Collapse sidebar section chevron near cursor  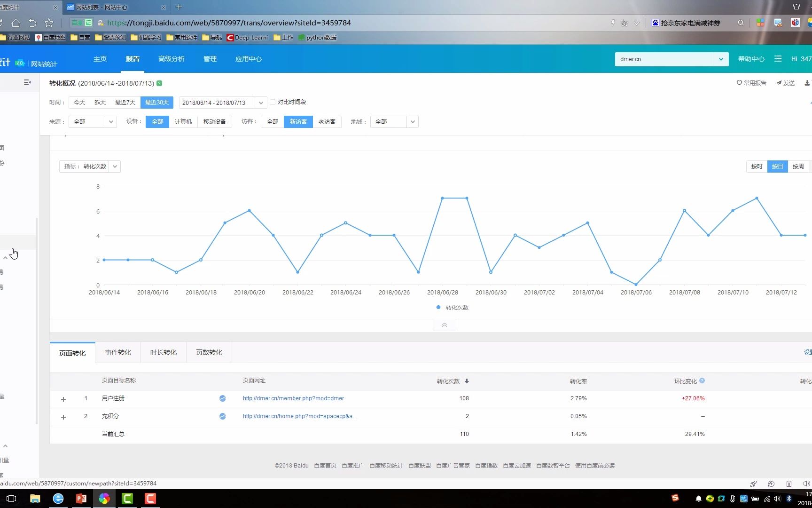click(5, 258)
